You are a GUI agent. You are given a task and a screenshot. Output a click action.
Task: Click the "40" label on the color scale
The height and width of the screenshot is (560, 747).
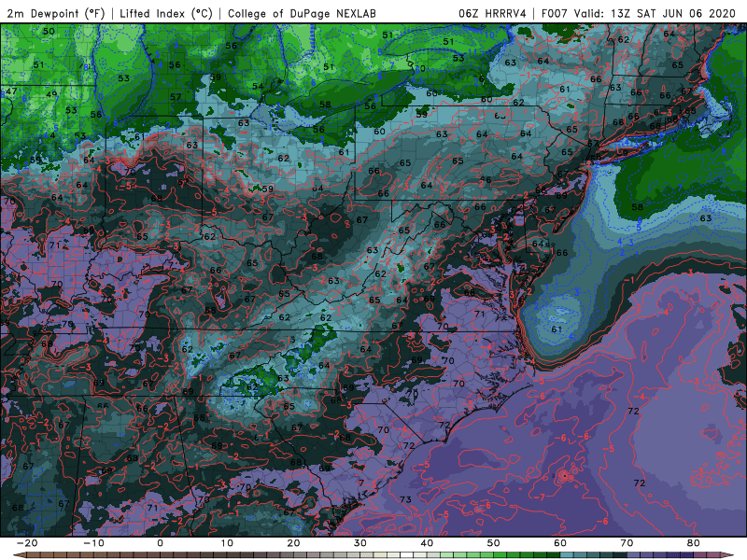(427, 543)
